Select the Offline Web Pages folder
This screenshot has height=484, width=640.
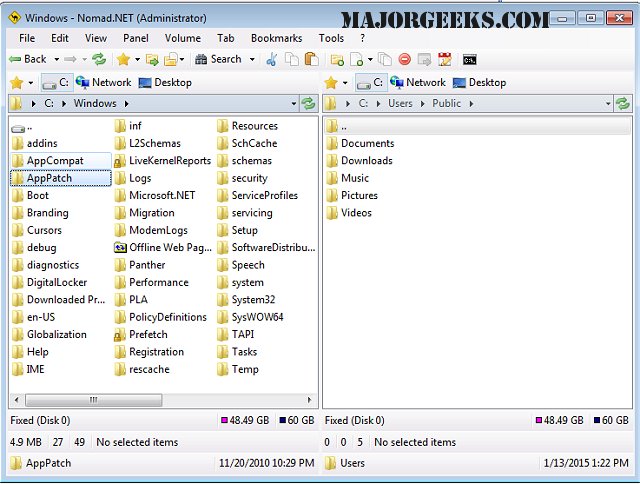(163, 248)
